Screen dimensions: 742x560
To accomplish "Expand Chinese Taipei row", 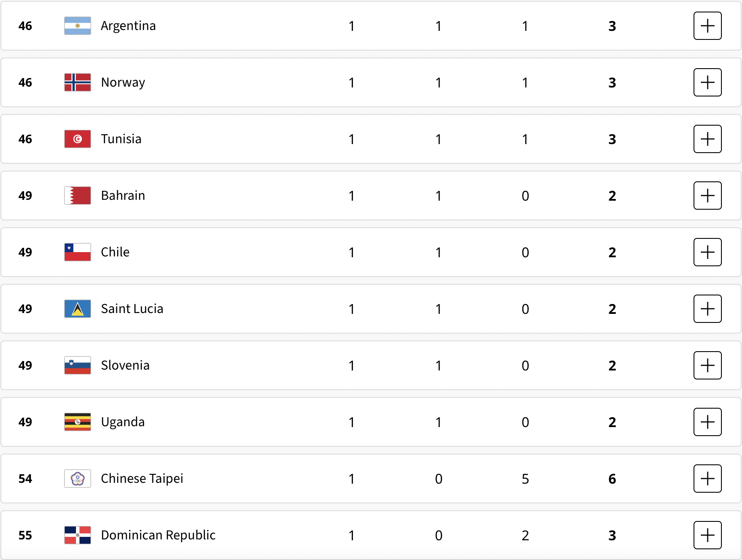I will [x=707, y=479].
